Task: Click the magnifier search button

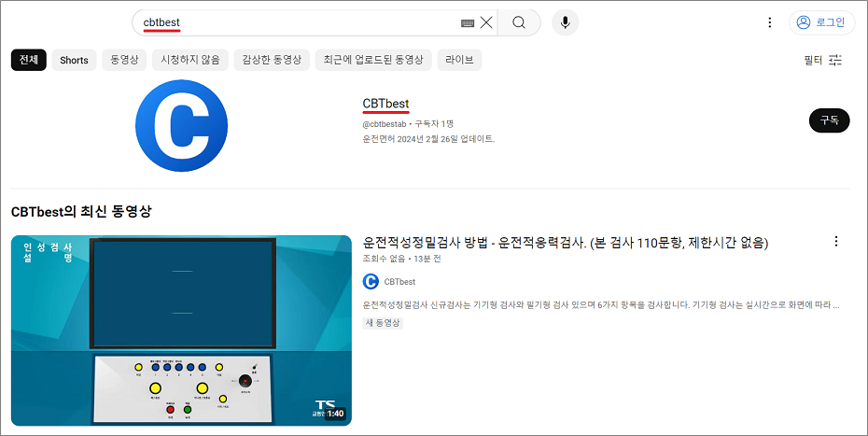Action: tap(519, 22)
